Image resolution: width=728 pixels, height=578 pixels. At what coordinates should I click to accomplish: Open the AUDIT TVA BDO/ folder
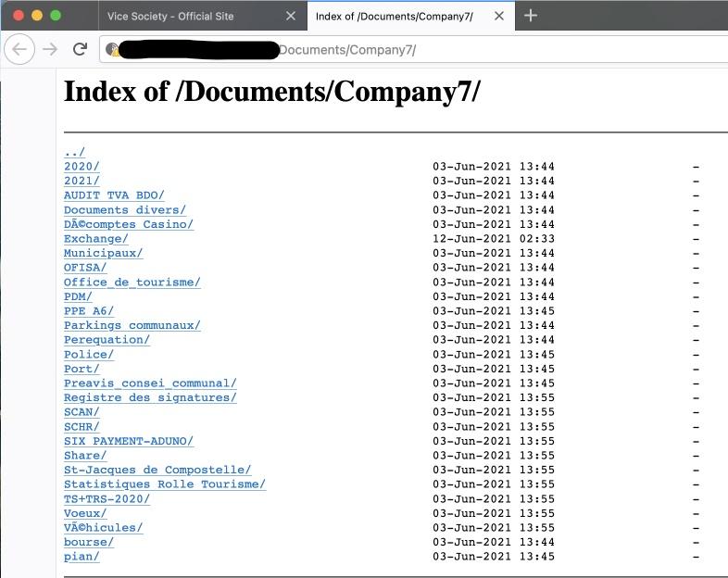click(114, 195)
